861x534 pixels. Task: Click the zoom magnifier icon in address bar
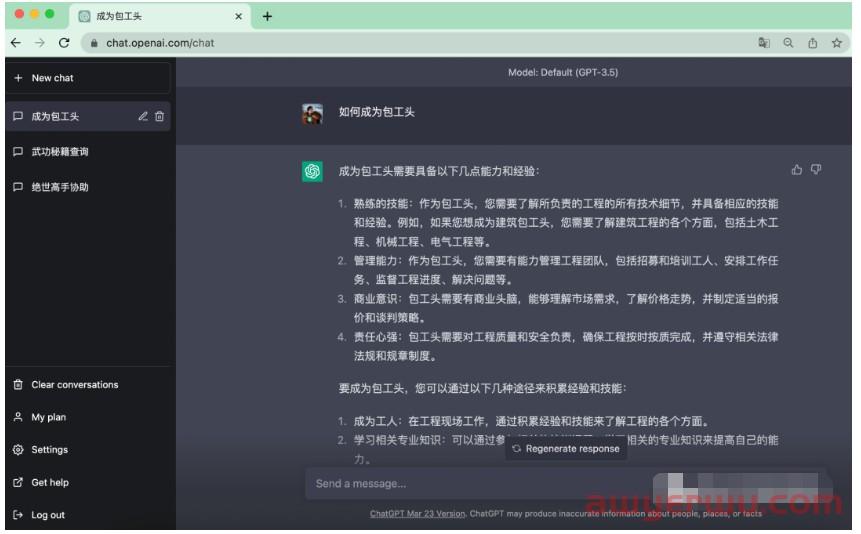coord(788,43)
